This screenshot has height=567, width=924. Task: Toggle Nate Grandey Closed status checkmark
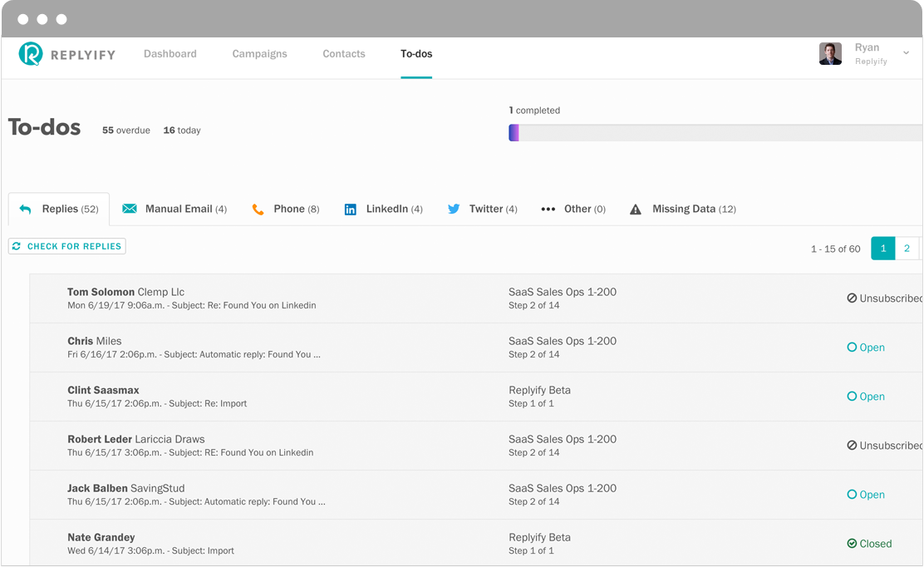click(x=852, y=544)
